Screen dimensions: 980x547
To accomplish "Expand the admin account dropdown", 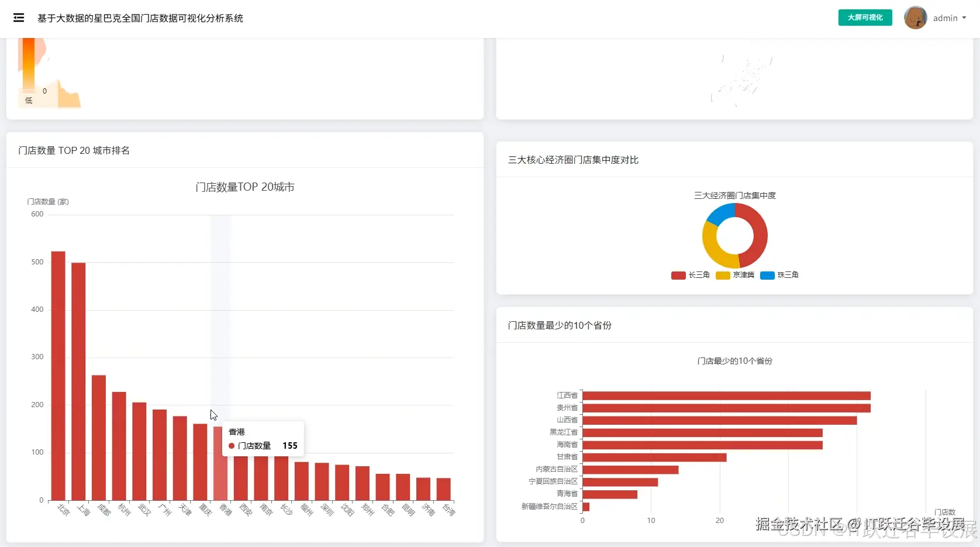I will pyautogui.click(x=950, y=18).
